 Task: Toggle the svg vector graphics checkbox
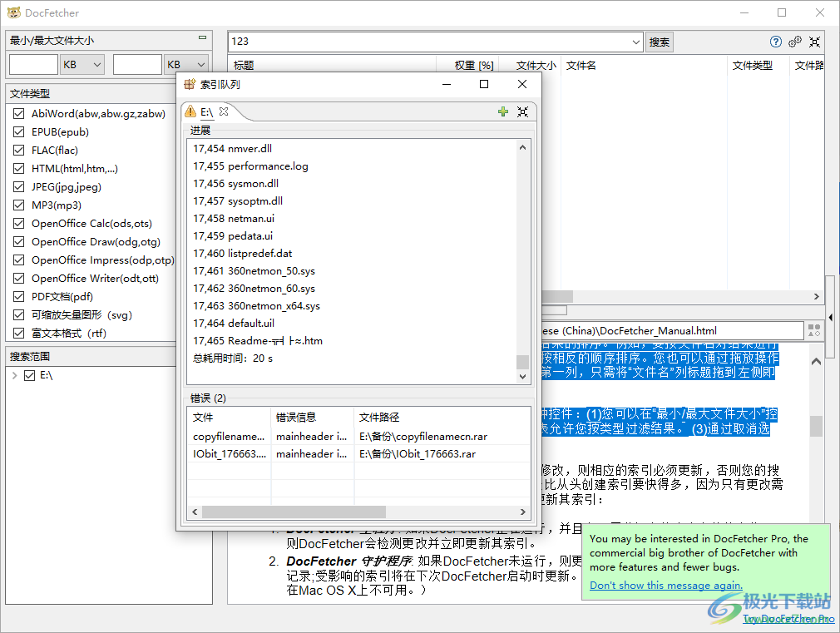point(19,314)
